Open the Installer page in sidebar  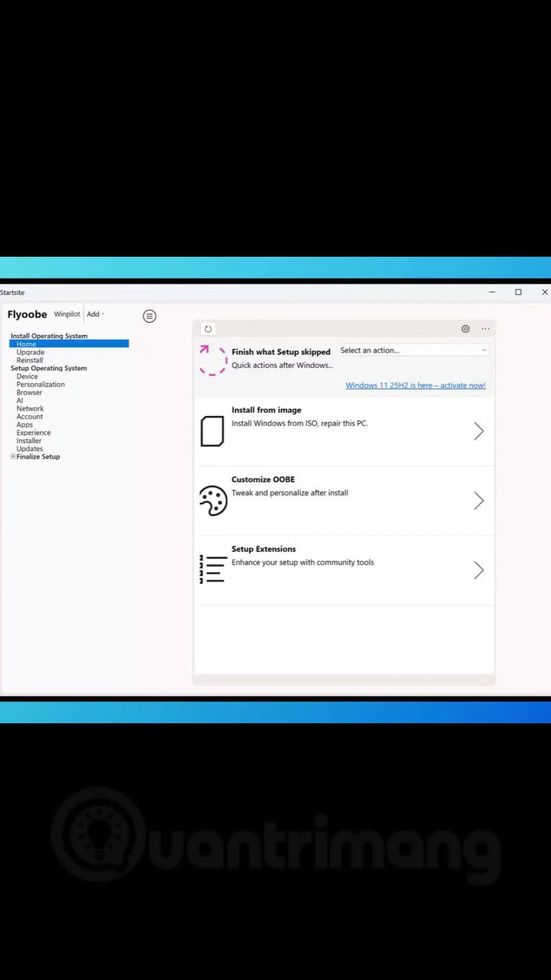click(29, 440)
